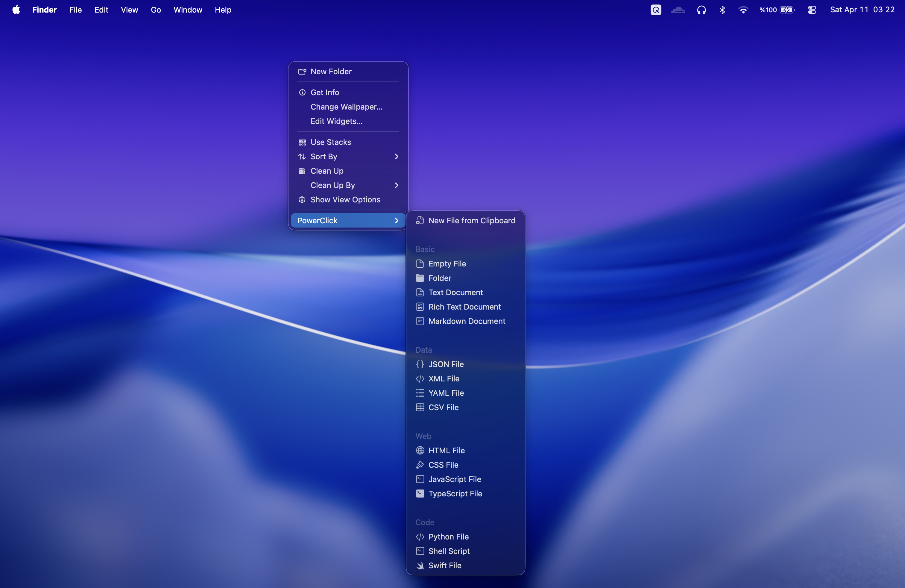Open the Go menu in menu bar
Viewport: 905px width, 588px height.
(x=156, y=10)
